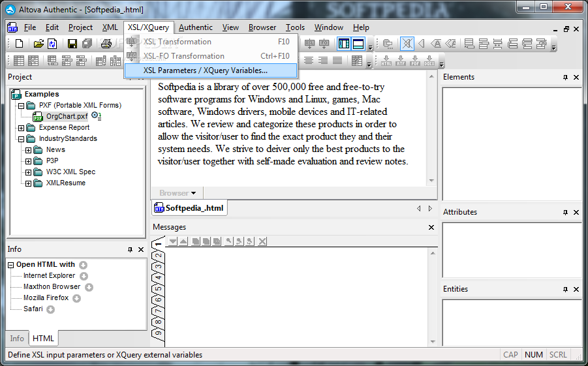Save the file with the floppy disk icon
Screen dimensions: 588x366
72,44
